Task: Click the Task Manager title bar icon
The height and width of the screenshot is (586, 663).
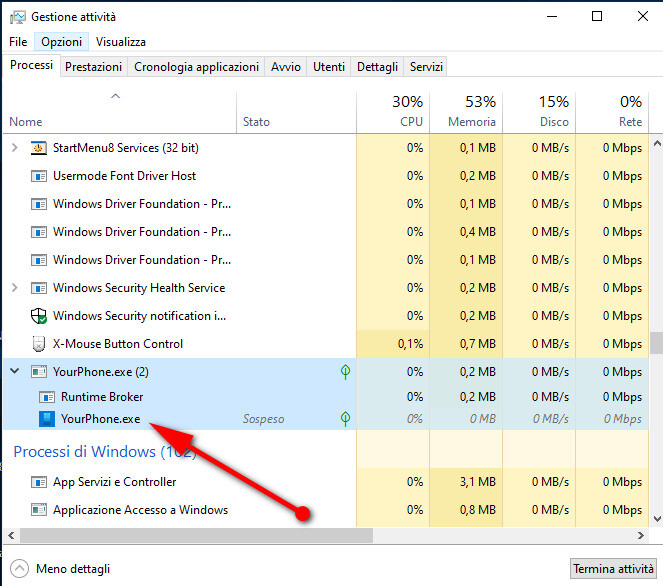Action: pyautogui.click(x=17, y=17)
